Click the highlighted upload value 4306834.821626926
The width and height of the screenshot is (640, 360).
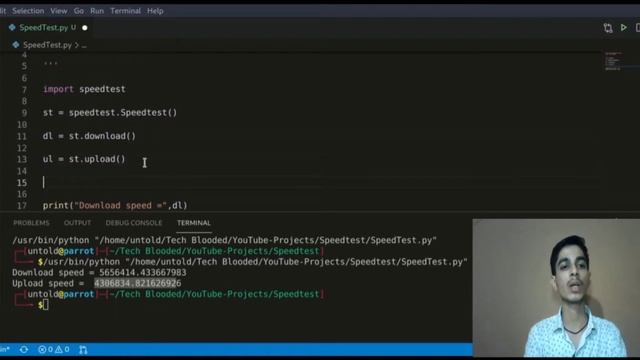click(x=138, y=283)
